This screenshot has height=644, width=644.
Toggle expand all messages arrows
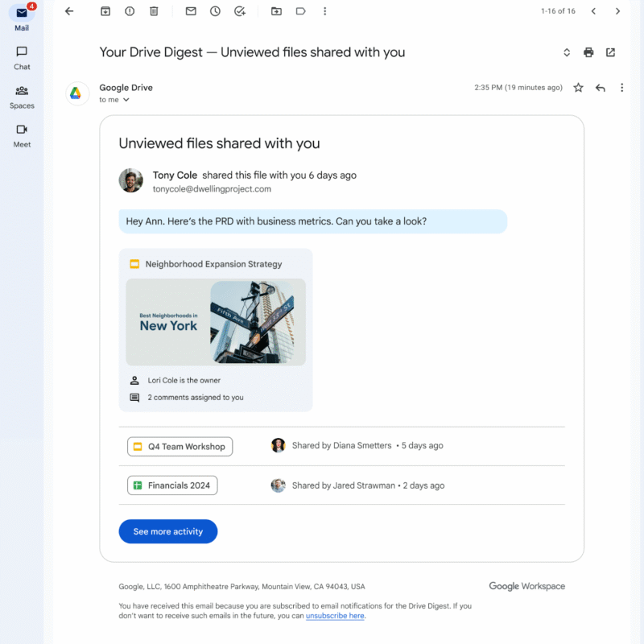(567, 52)
